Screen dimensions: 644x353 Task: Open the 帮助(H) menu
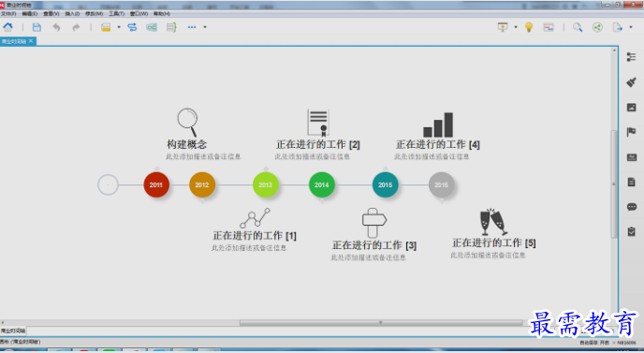coord(162,14)
